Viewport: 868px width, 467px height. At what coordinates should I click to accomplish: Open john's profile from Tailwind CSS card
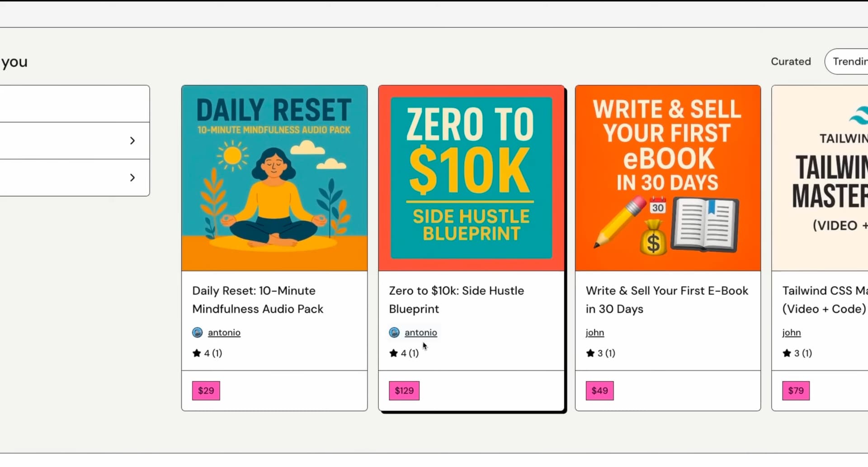pos(792,333)
